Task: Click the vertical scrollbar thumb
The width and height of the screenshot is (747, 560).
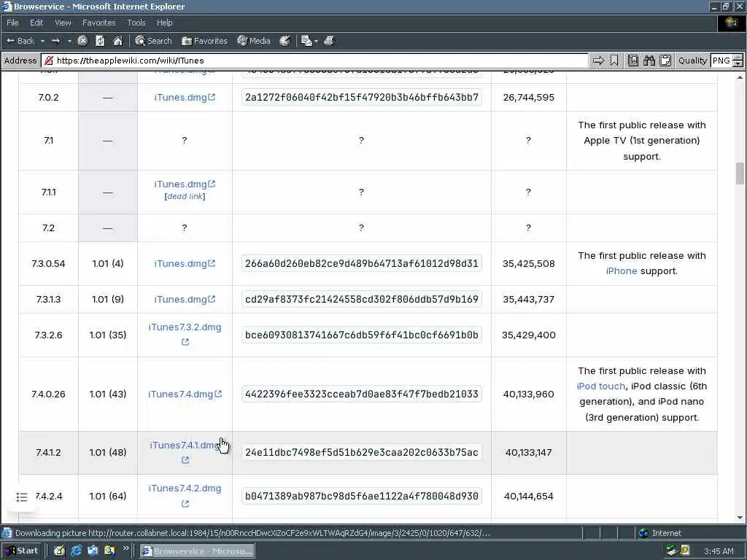Action: point(740,173)
